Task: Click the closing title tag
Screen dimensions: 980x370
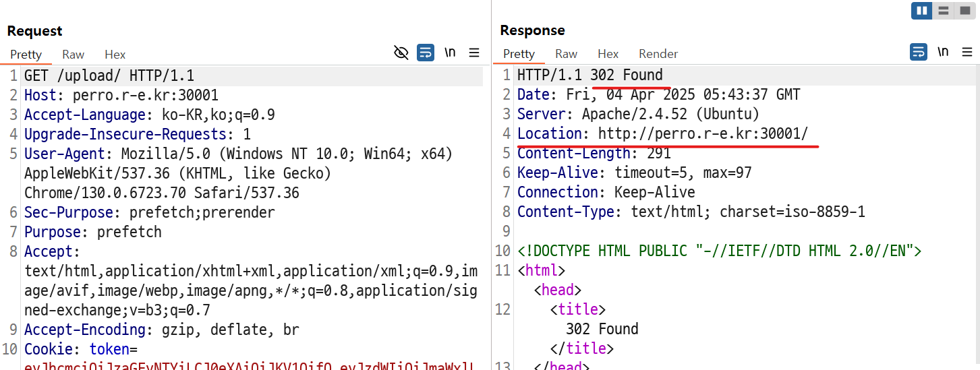Action: tap(582, 348)
